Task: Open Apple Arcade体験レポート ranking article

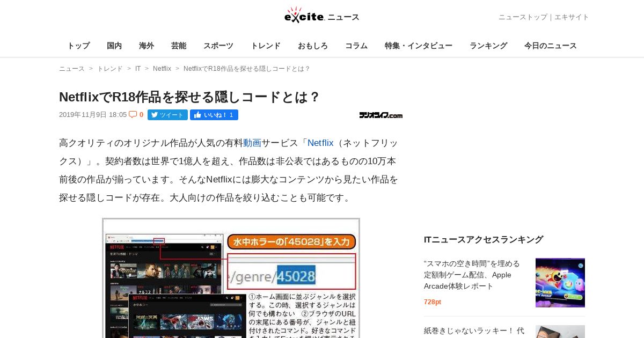Action: [x=473, y=275]
